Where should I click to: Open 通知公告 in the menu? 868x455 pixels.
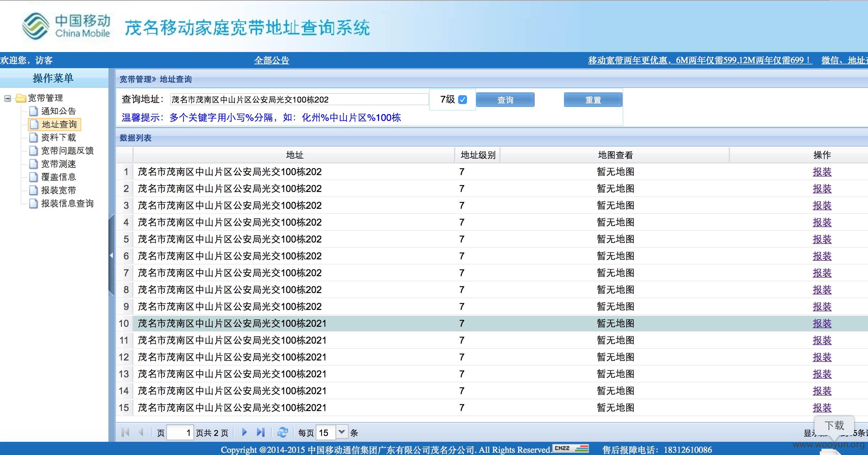[58, 111]
